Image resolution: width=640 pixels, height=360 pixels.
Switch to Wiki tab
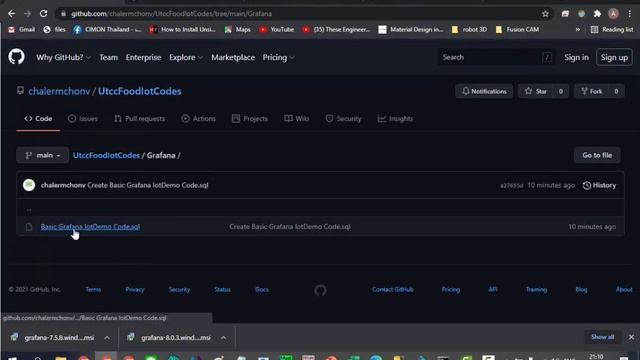[x=297, y=119]
